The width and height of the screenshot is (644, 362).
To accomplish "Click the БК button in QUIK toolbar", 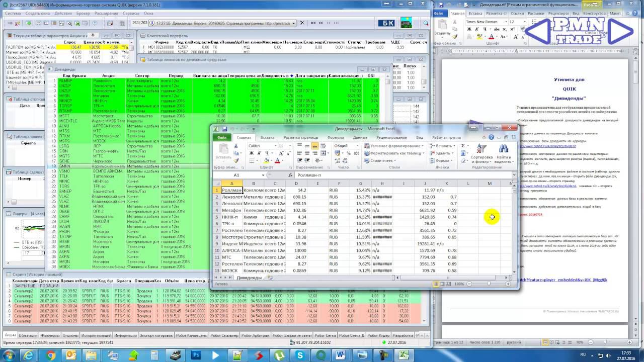I will [x=385, y=23].
